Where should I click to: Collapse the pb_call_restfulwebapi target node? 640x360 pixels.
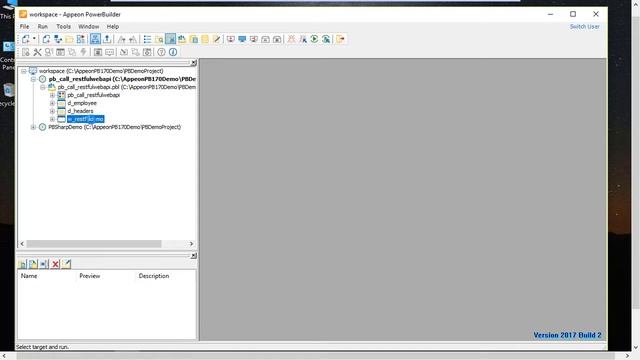(x=33, y=79)
